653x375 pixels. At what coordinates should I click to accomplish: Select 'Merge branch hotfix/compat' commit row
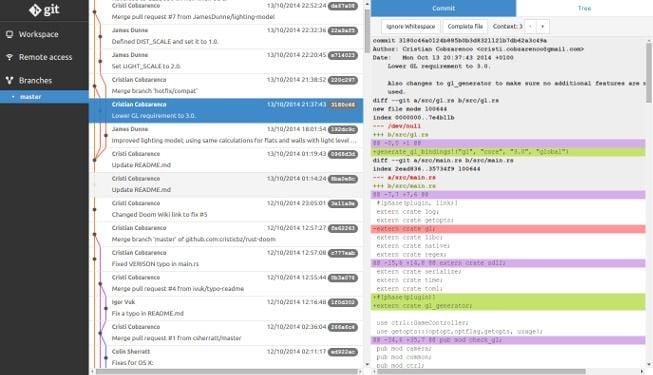pos(227,85)
